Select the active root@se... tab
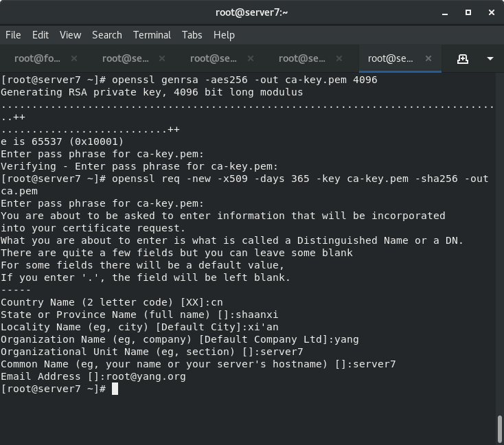 (390, 58)
